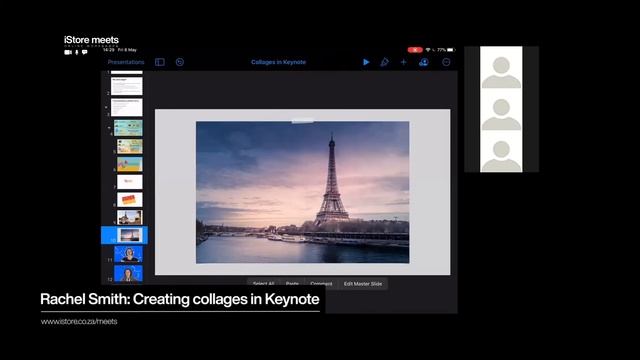The image size is (640, 360).
Task: Collapse the slide 4 group triangle
Action: coord(109,128)
